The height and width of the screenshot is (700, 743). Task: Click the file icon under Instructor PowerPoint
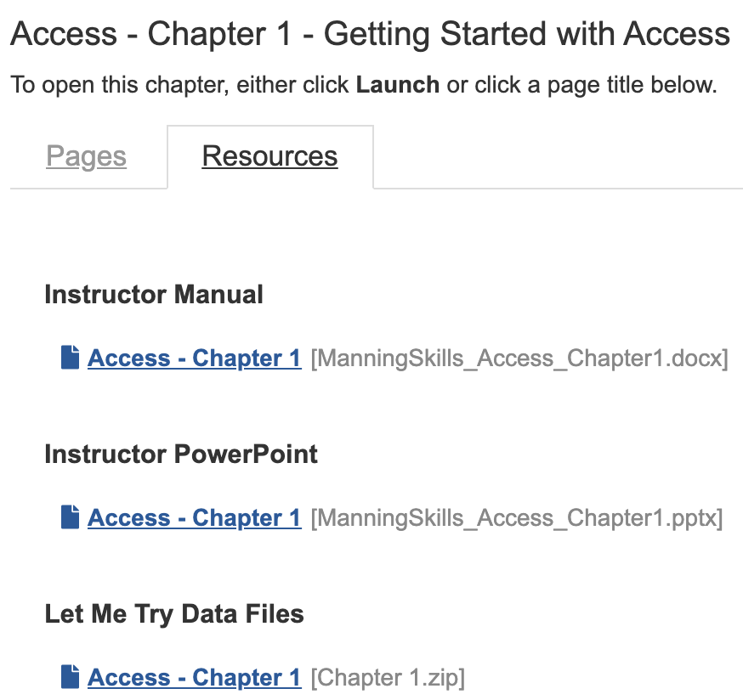point(70,517)
